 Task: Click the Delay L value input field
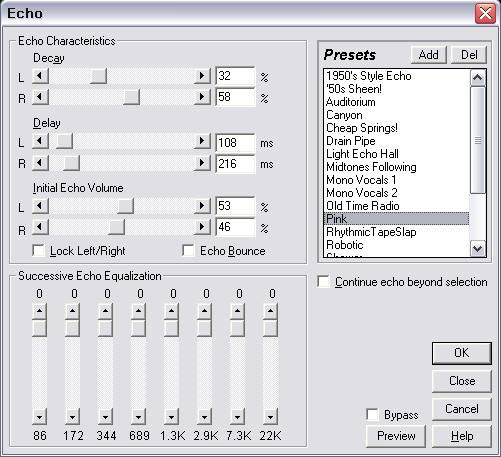(235, 143)
